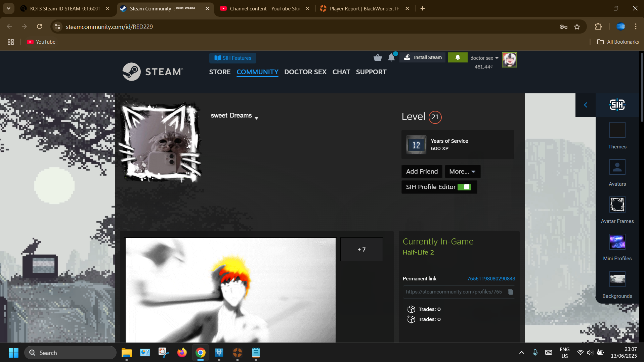Open the volume control in system tray
This screenshot has width=644, height=362.
click(590, 353)
